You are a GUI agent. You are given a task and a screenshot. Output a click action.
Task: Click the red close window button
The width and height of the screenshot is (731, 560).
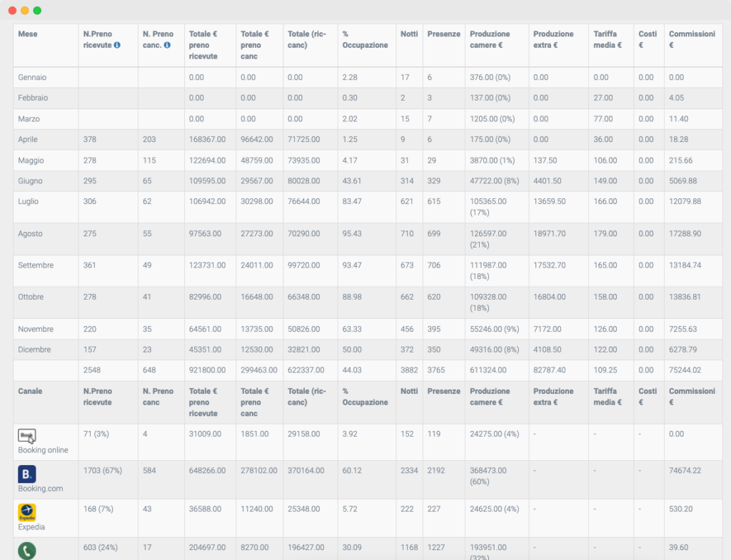tap(13, 10)
